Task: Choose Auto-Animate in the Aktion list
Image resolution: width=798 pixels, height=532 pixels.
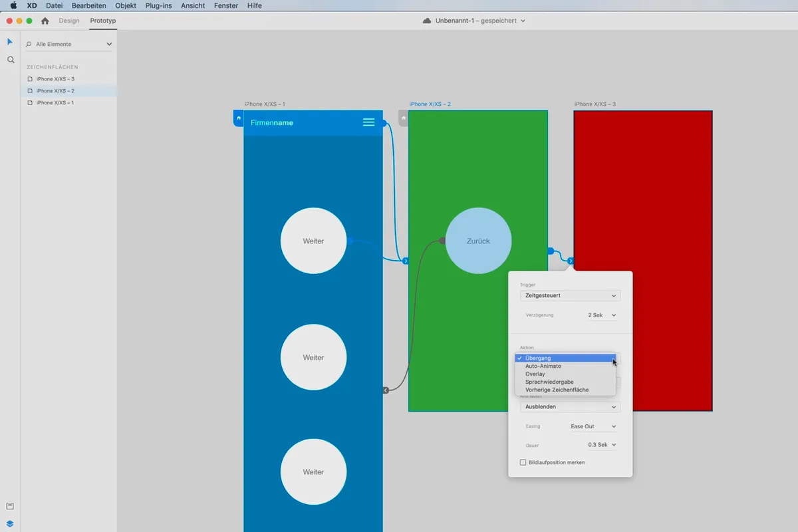Action: (565, 366)
